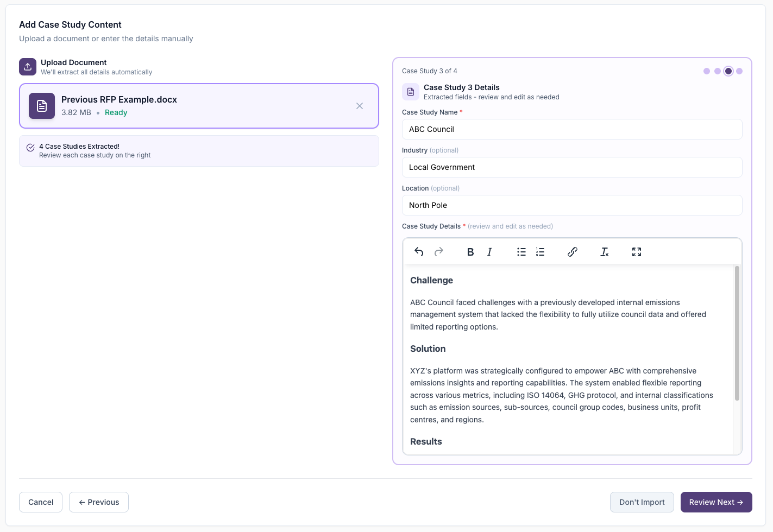Apply italic formatting to the text
Viewport: 773px width, 532px height.
click(489, 251)
